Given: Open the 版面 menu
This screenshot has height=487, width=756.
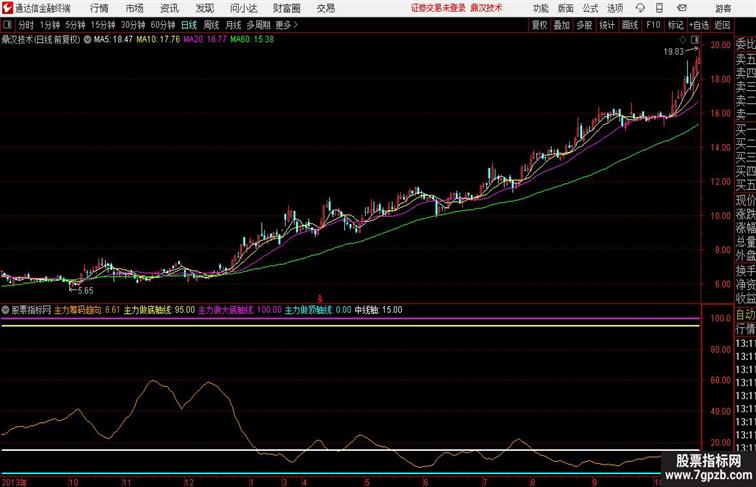Looking at the screenshot, I should (565, 8).
